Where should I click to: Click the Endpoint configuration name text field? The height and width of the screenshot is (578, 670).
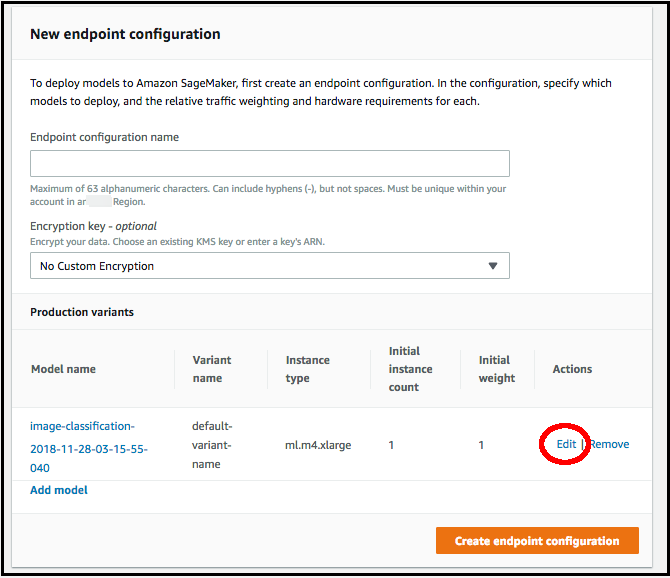pos(269,164)
